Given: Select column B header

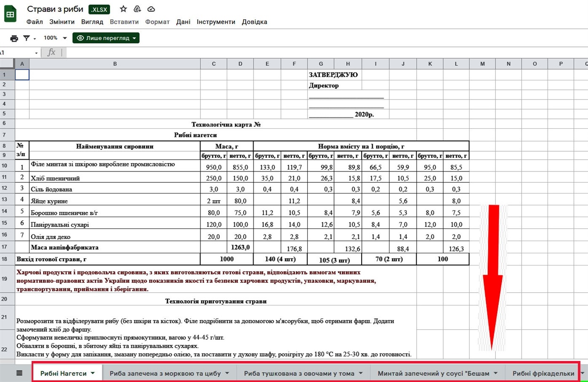Looking at the screenshot, I should coord(115,64).
